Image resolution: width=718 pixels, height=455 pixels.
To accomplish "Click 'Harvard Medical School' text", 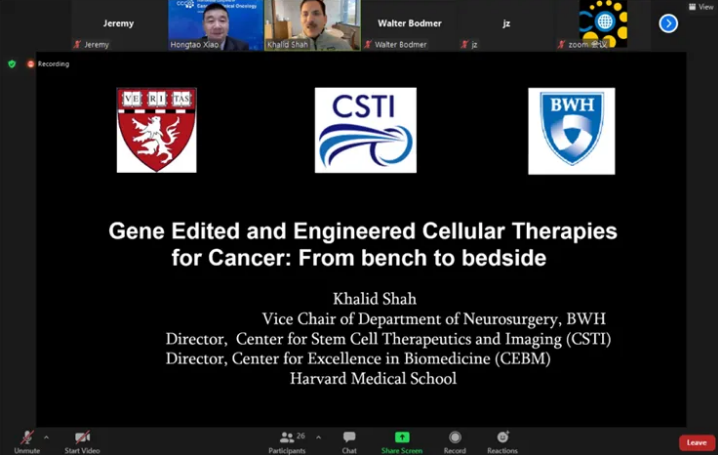I will tap(373, 379).
